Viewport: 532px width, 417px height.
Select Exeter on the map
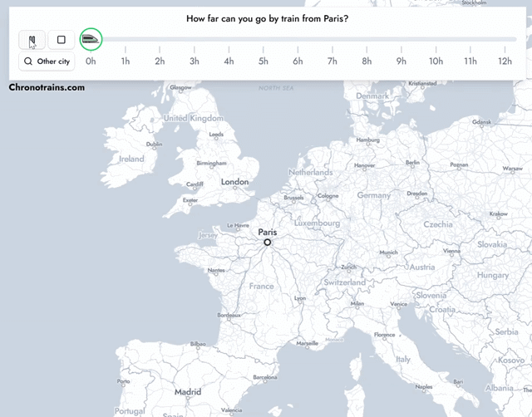click(x=190, y=200)
